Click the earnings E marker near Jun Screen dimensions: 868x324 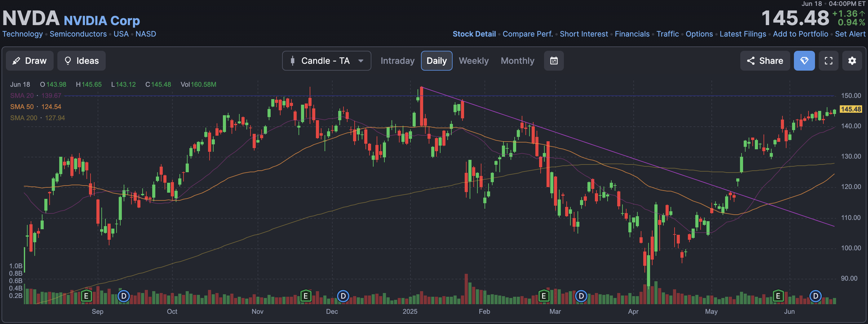tap(778, 296)
